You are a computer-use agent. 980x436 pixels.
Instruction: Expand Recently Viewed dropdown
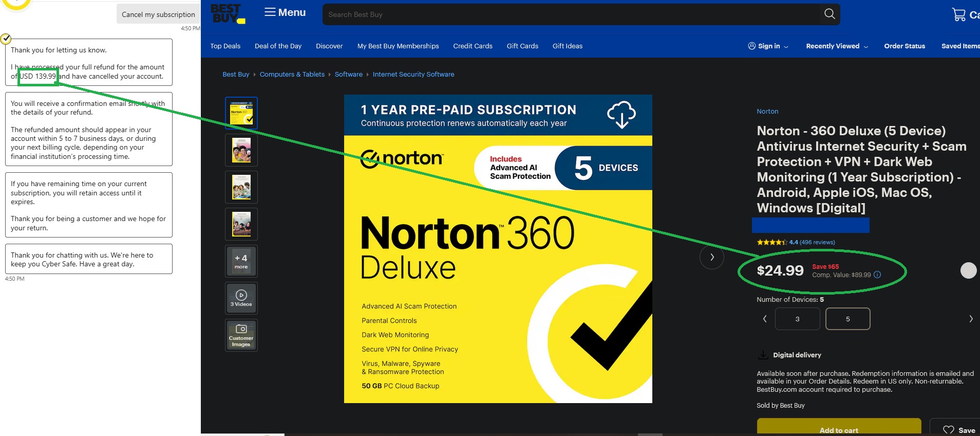click(837, 46)
